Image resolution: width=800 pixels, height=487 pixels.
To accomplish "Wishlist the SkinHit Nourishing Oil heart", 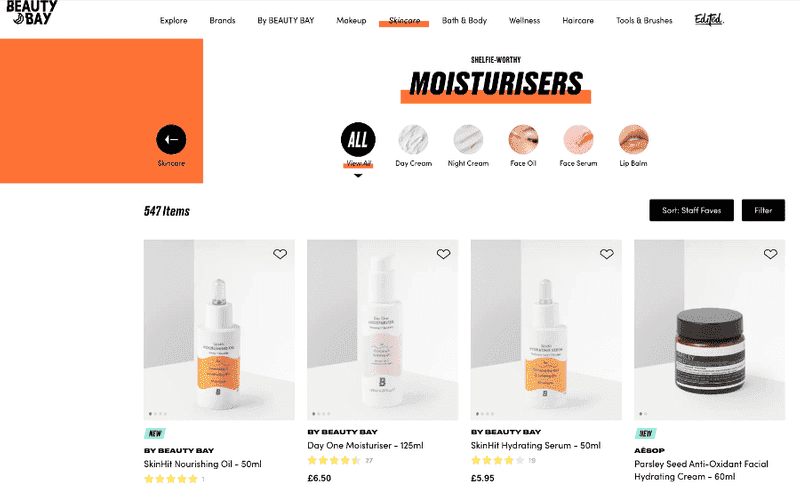I will (280, 254).
